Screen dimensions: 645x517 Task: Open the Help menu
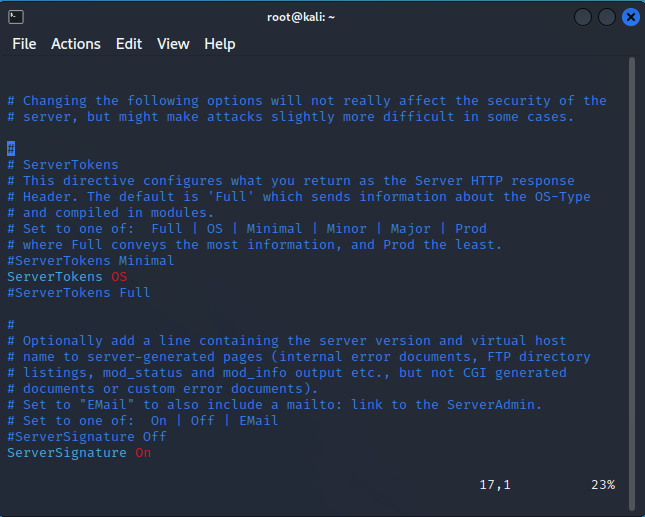[x=220, y=44]
